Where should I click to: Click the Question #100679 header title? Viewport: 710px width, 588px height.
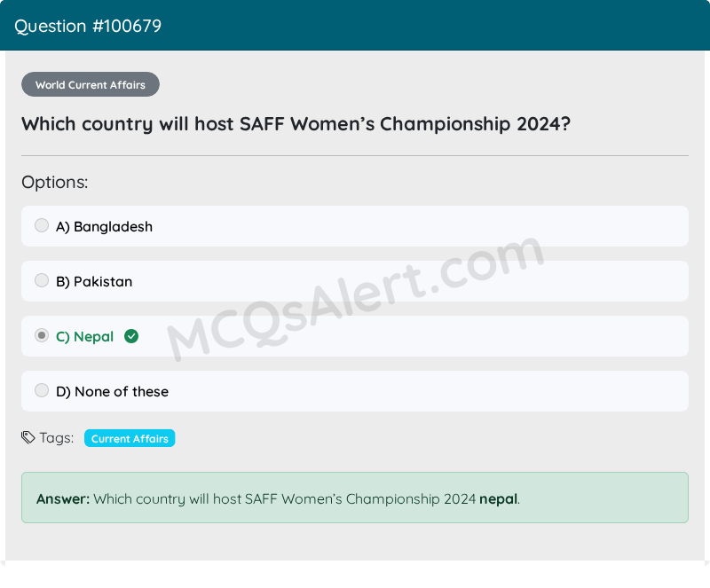[88, 26]
